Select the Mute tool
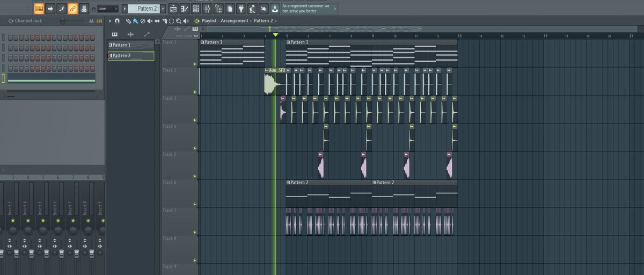Viewport: 644px width, 275px height. click(150, 21)
